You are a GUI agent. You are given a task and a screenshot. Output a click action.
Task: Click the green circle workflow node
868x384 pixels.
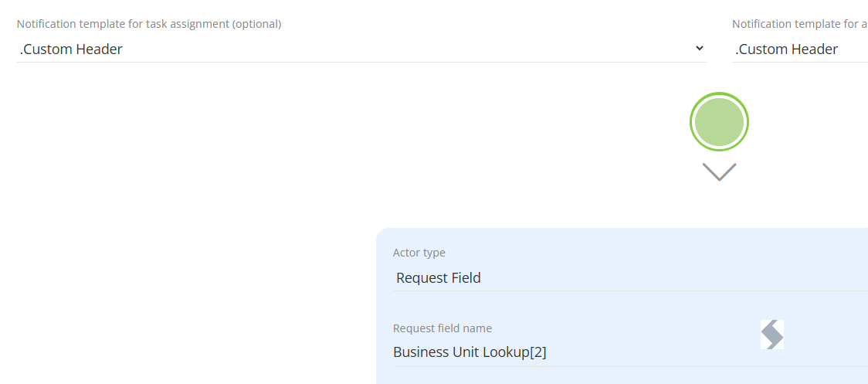pyautogui.click(x=719, y=121)
